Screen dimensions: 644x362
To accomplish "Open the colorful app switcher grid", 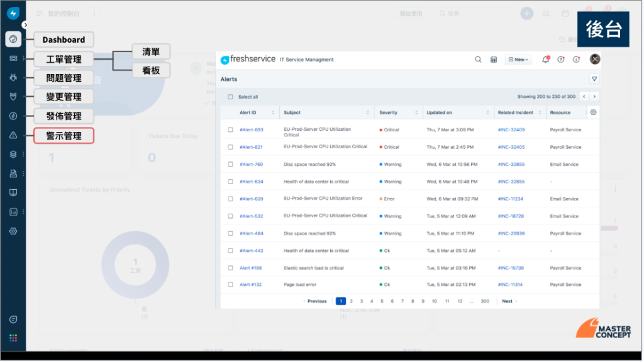I will point(13,339).
